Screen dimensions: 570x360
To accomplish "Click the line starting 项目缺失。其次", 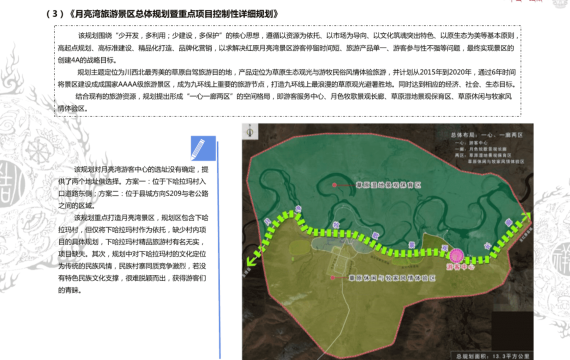I will pyautogui.click(x=132, y=254).
